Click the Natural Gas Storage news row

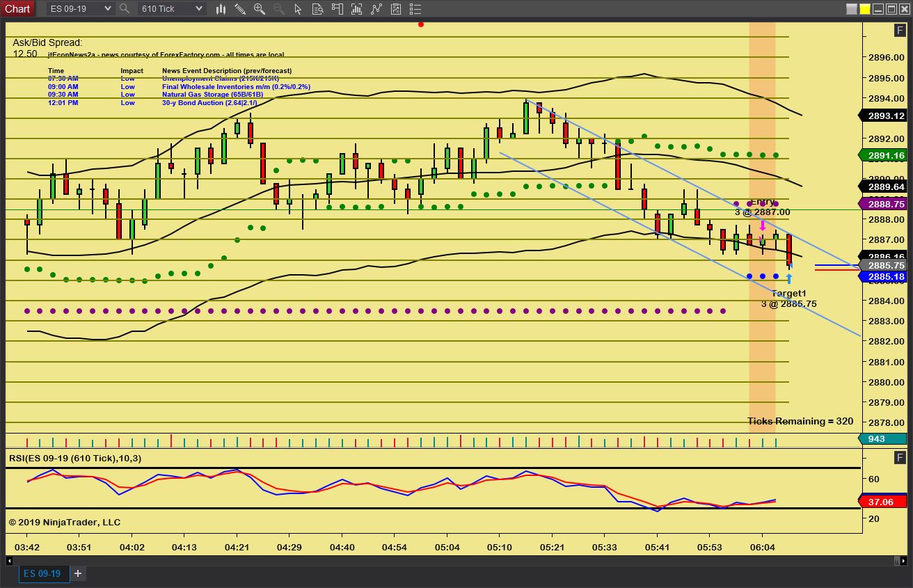tap(156, 95)
